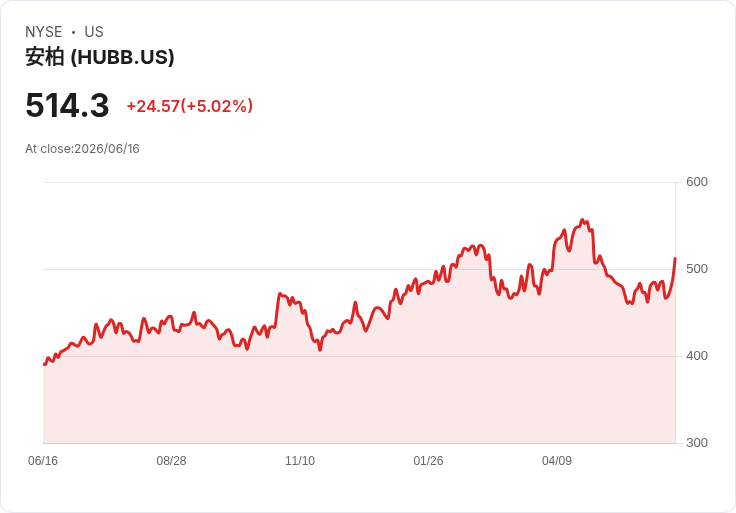The height and width of the screenshot is (513, 736).
Task: Select the US market label
Action: tap(94, 32)
